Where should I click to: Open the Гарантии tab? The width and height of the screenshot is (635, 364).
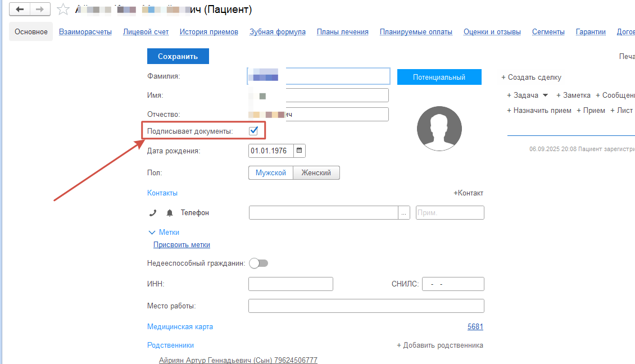[x=591, y=31]
